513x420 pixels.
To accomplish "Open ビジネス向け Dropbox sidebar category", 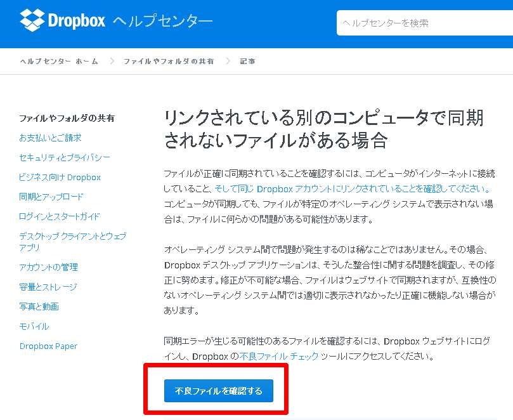I will [60, 177].
